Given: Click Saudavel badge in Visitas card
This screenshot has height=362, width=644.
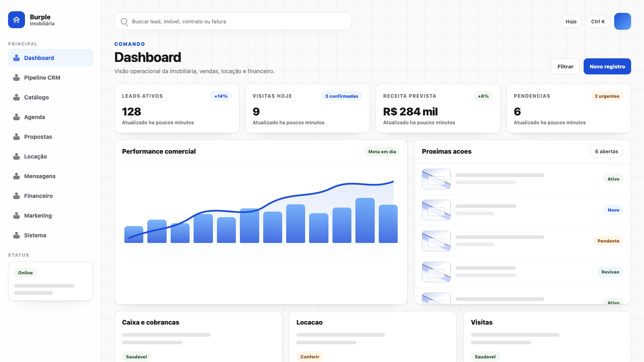Looking at the screenshot, I should [485, 357].
